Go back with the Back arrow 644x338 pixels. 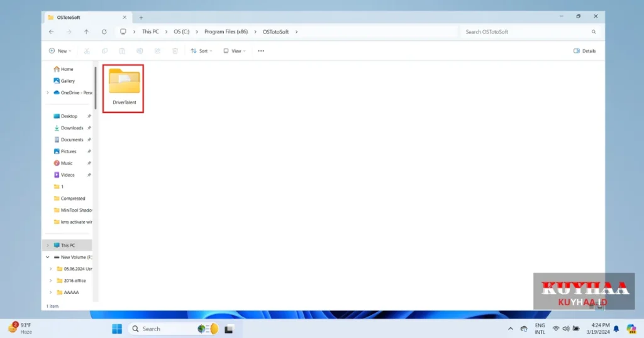coord(52,31)
